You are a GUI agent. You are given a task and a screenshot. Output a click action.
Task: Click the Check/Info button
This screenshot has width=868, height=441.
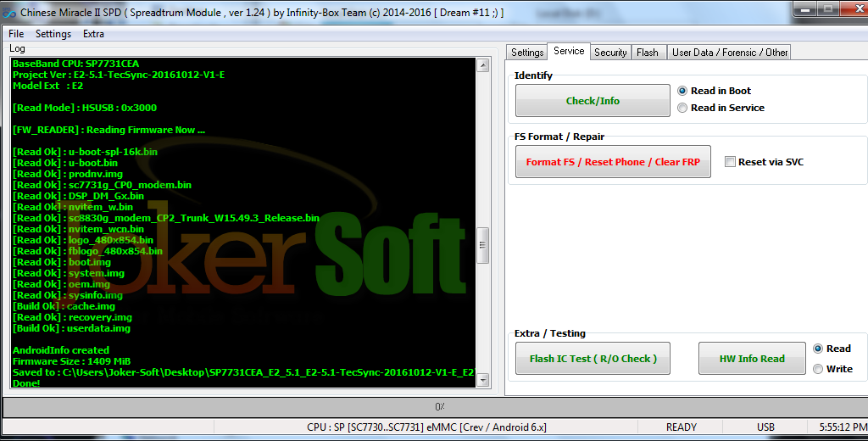tap(593, 101)
